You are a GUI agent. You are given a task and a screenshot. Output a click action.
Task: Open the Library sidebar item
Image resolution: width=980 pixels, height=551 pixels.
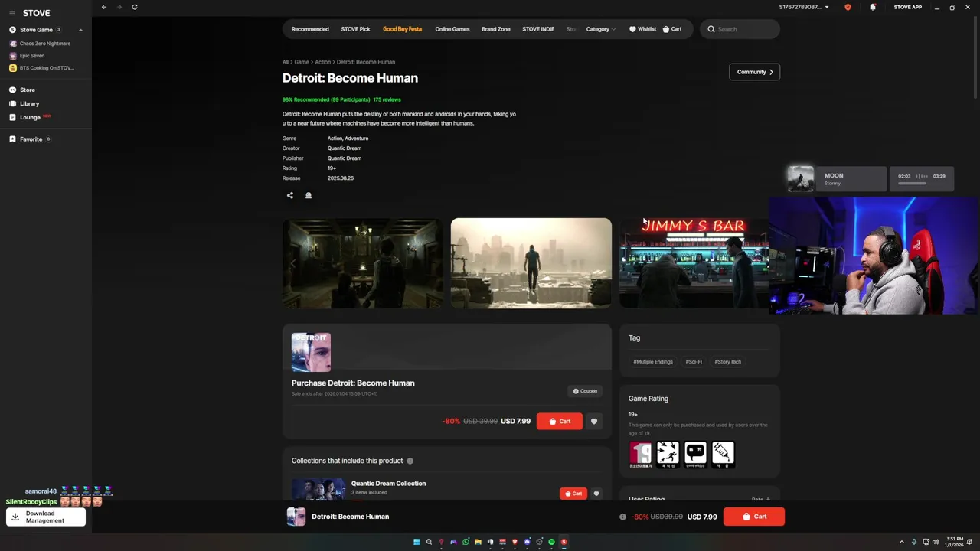(24, 103)
